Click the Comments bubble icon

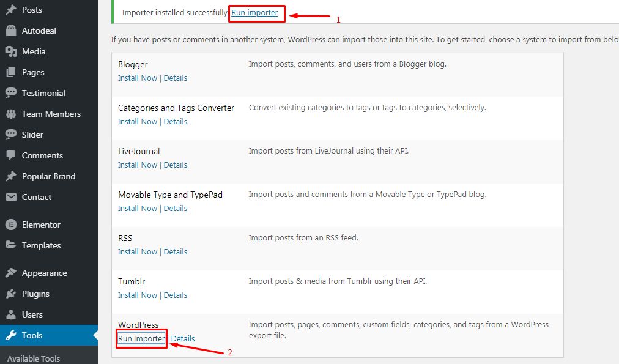(x=11, y=155)
